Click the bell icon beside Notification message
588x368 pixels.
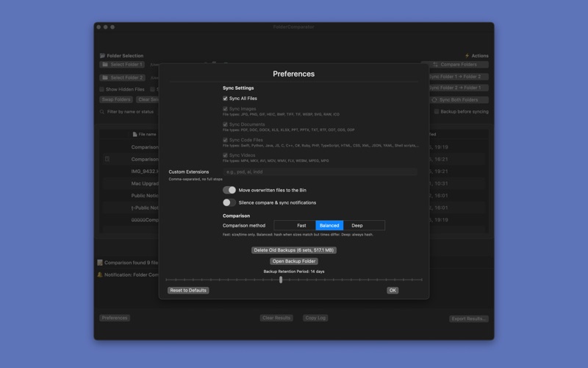click(100, 275)
